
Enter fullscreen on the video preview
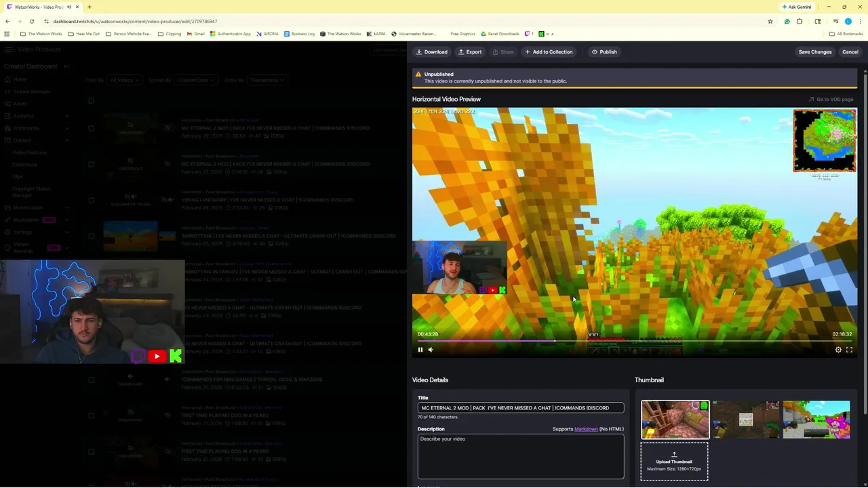[x=849, y=350]
